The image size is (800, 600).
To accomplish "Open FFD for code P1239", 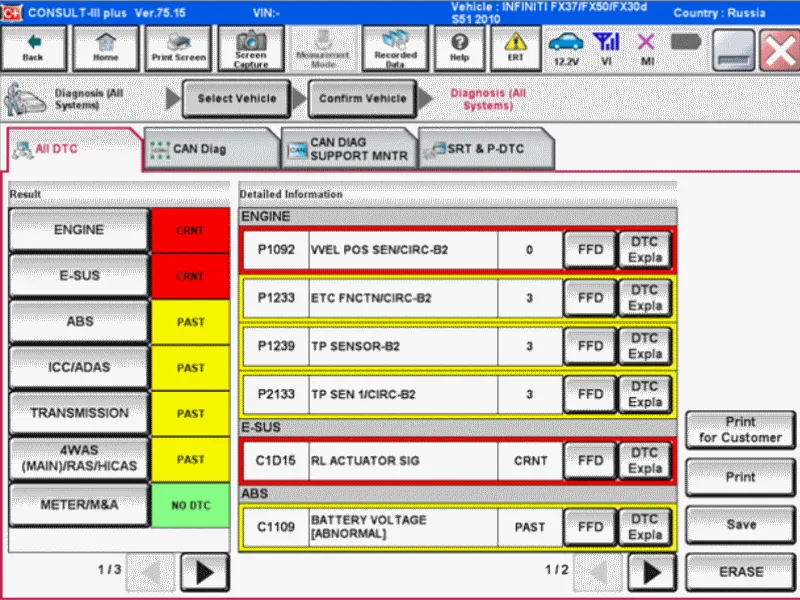I will click(x=590, y=346).
